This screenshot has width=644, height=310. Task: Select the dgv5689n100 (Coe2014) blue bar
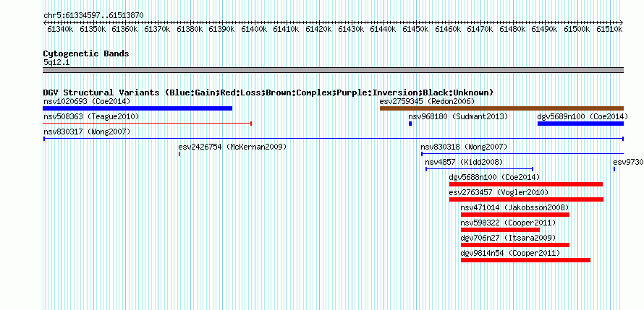[581, 124]
